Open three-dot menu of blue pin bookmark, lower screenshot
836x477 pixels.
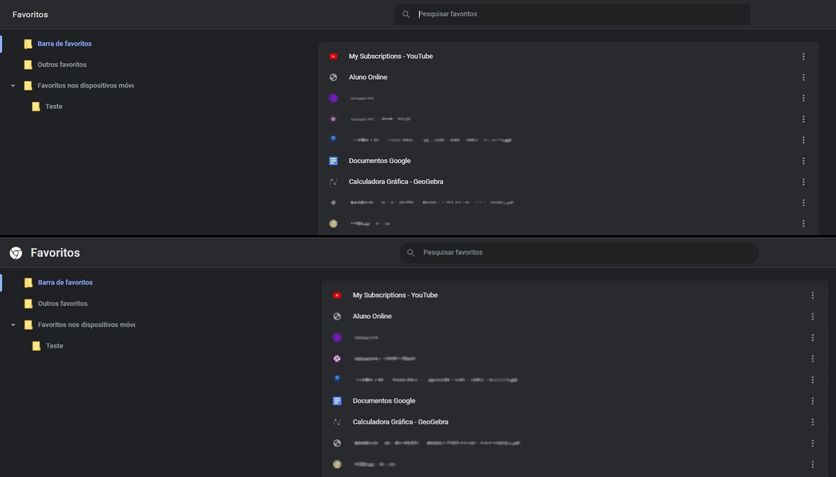tap(813, 380)
